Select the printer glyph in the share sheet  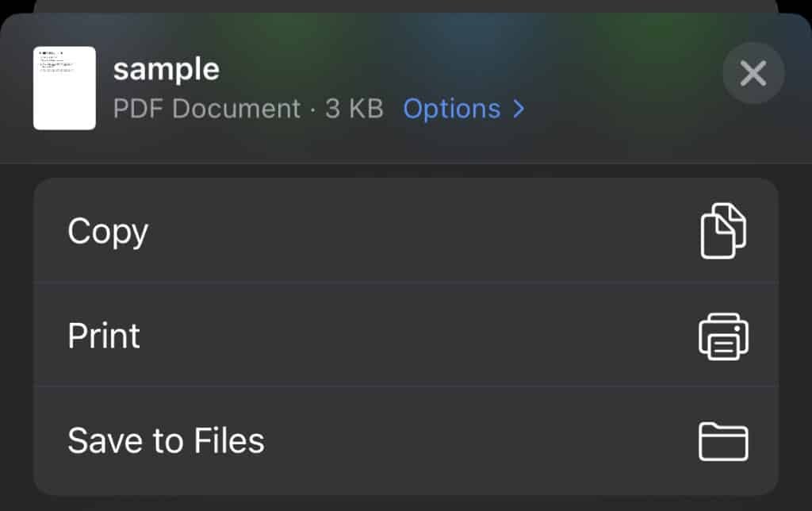tap(722, 336)
